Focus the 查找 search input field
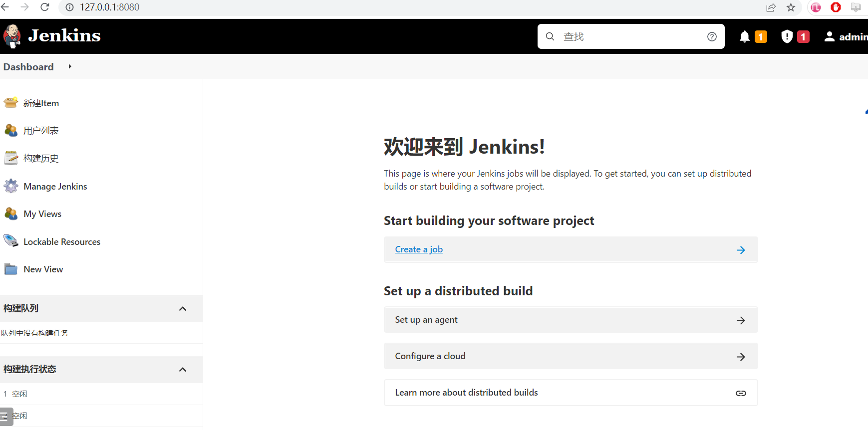Image resolution: width=868 pixels, height=430 pixels. [x=631, y=36]
